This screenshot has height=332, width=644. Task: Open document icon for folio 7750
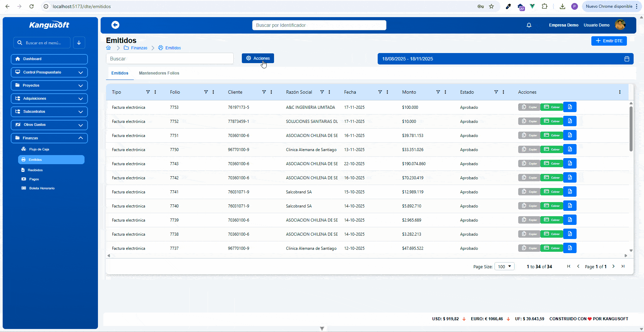pos(570,149)
